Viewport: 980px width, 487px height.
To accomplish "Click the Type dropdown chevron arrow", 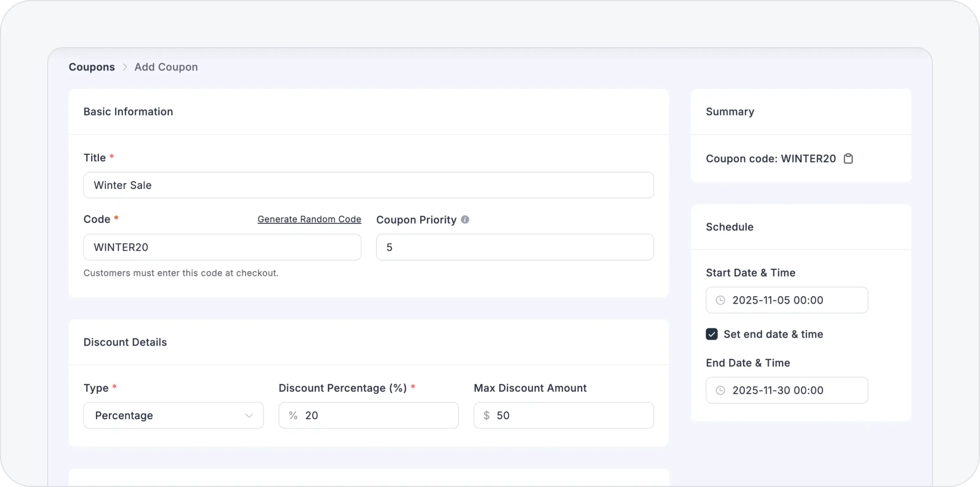I will click(249, 415).
